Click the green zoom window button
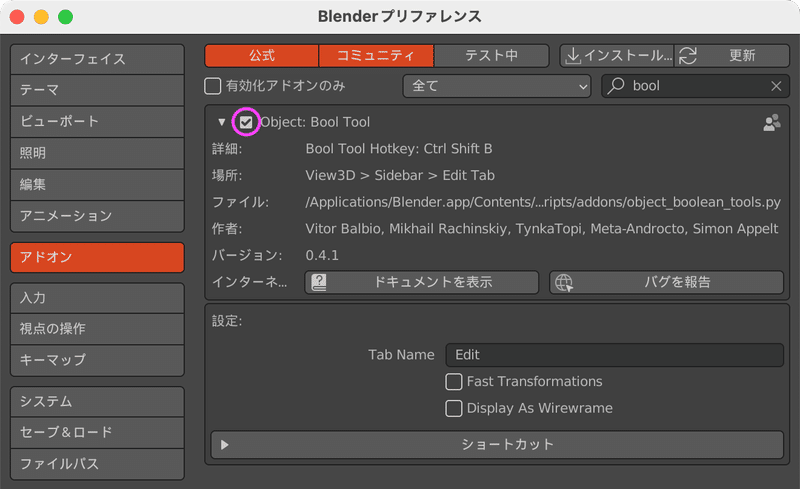This screenshot has height=489, width=800. point(65,17)
